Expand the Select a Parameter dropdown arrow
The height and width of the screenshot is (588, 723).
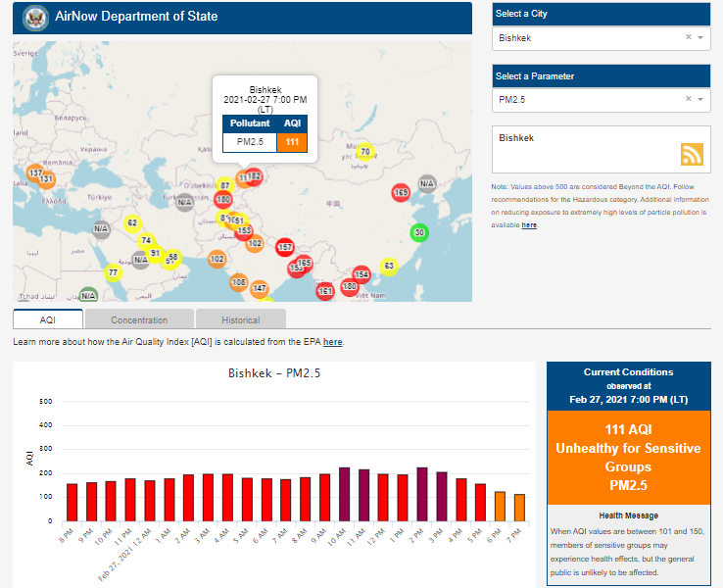click(700, 99)
